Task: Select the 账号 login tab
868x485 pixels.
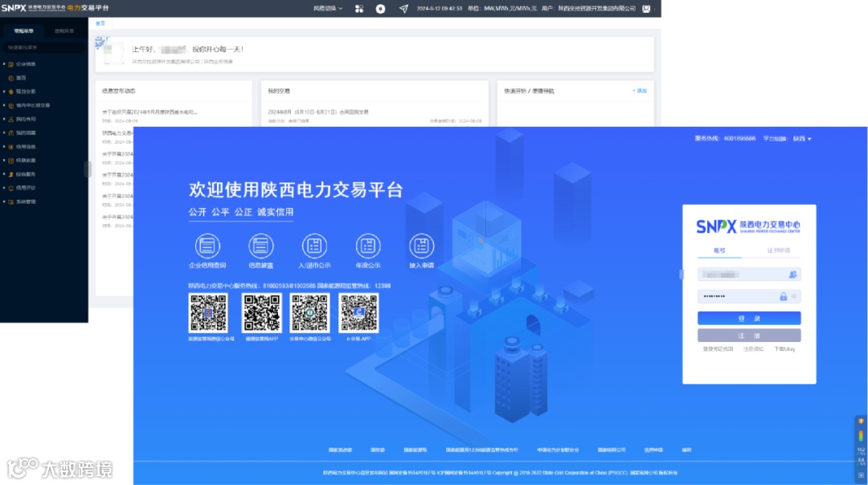Action: pos(719,251)
